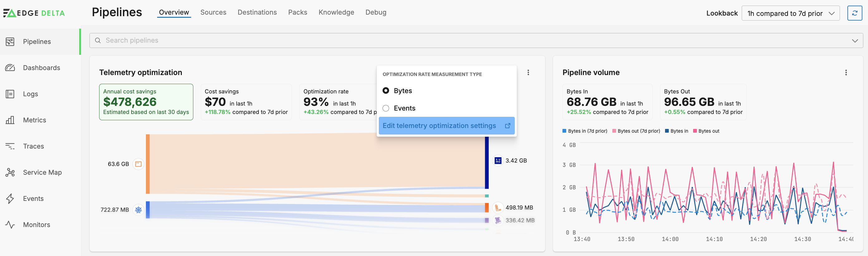Click the 722.87 MB source label
Image resolution: width=868 pixels, height=256 pixels.
click(x=114, y=210)
